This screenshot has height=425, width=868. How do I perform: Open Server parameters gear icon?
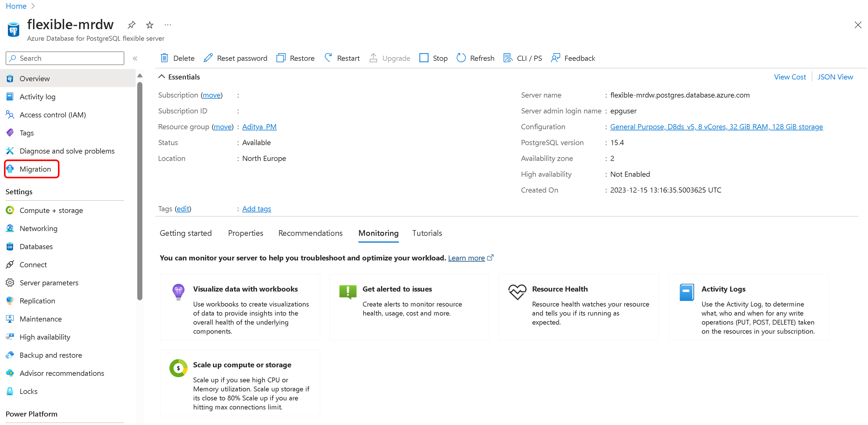[x=10, y=283]
